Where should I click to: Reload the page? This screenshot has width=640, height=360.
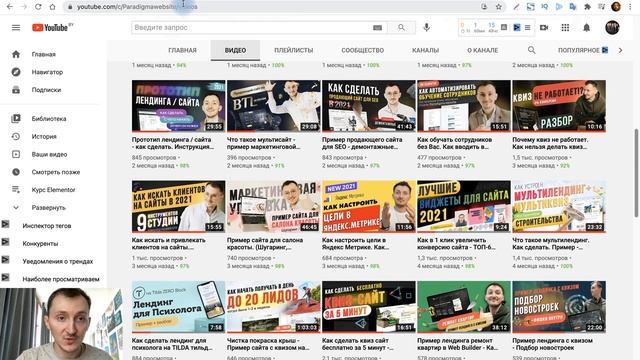pyautogui.click(x=38, y=7)
